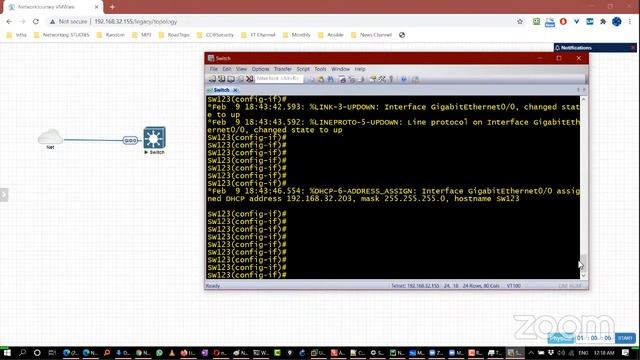The image size is (640, 360).
Task: Expand the left sidebar arrow in topology
Action: (4, 194)
